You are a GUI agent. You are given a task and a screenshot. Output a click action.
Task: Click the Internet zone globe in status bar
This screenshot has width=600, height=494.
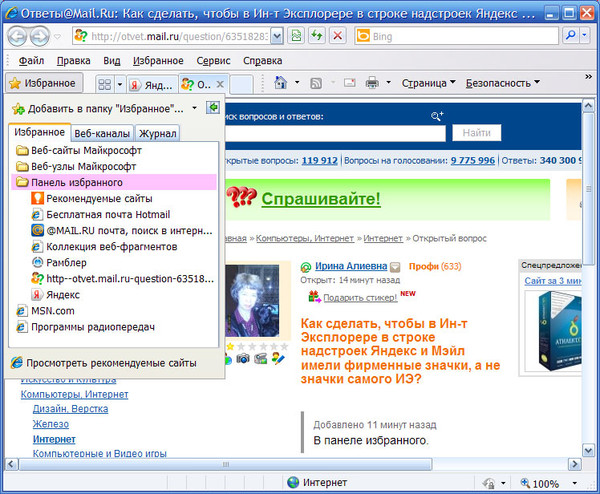click(x=293, y=483)
